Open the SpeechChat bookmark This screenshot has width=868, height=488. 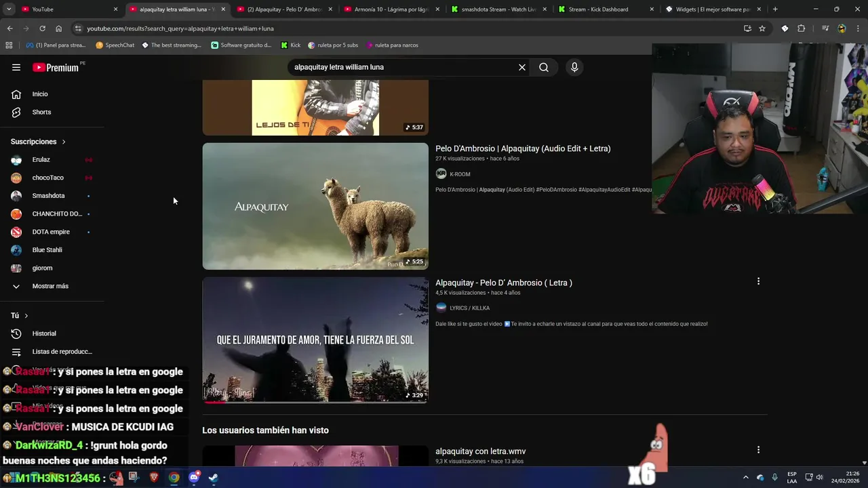pyautogui.click(x=115, y=45)
